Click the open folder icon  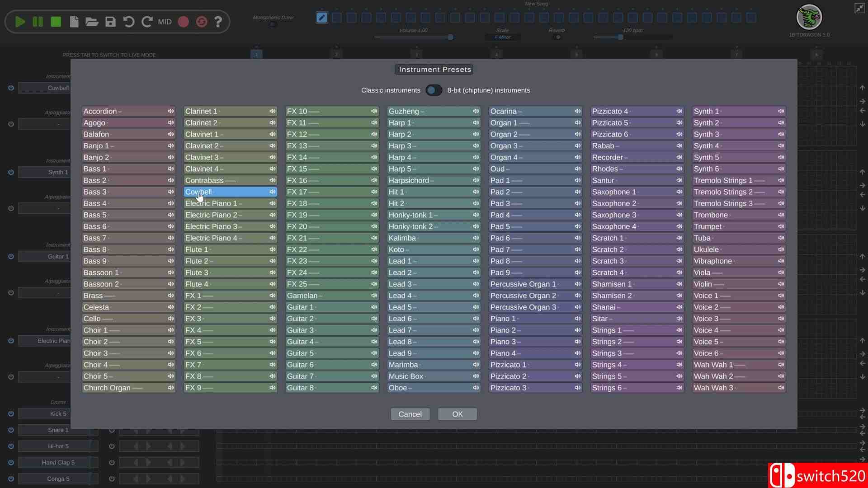(x=92, y=22)
